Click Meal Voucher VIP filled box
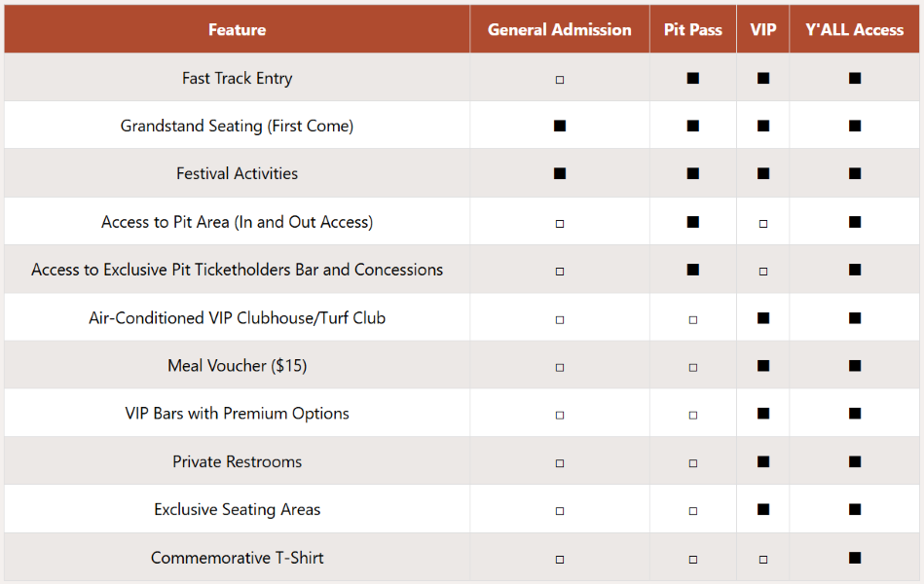This screenshot has height=584, width=924. 763,366
